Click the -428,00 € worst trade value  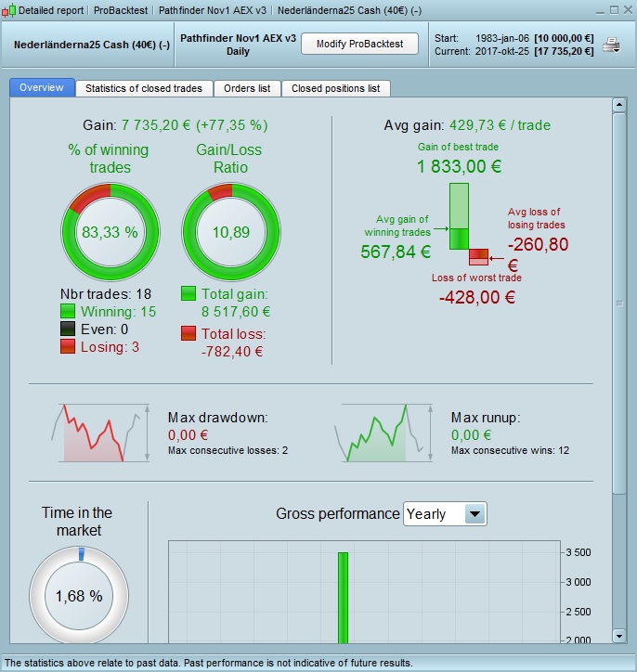tap(477, 297)
